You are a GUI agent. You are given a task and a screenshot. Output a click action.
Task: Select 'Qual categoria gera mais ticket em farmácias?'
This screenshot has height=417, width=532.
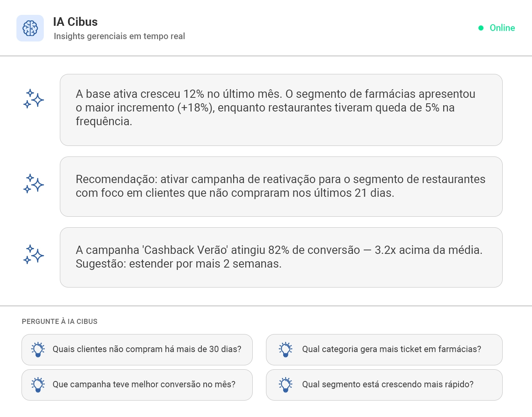[x=391, y=349]
